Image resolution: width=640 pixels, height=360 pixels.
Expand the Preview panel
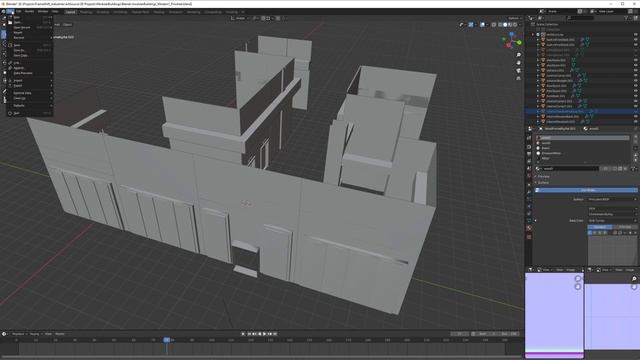pyautogui.click(x=543, y=176)
